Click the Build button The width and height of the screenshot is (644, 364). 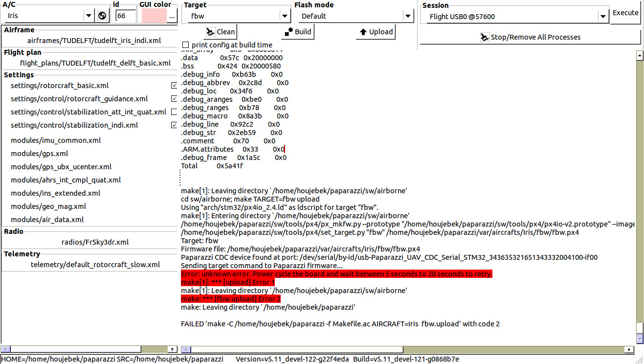298,32
